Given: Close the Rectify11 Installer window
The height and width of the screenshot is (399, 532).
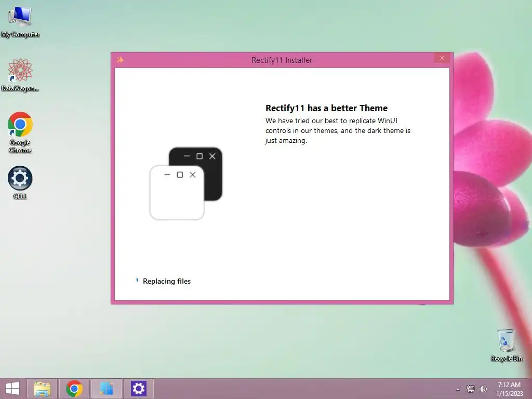Looking at the screenshot, I should click(442, 58).
